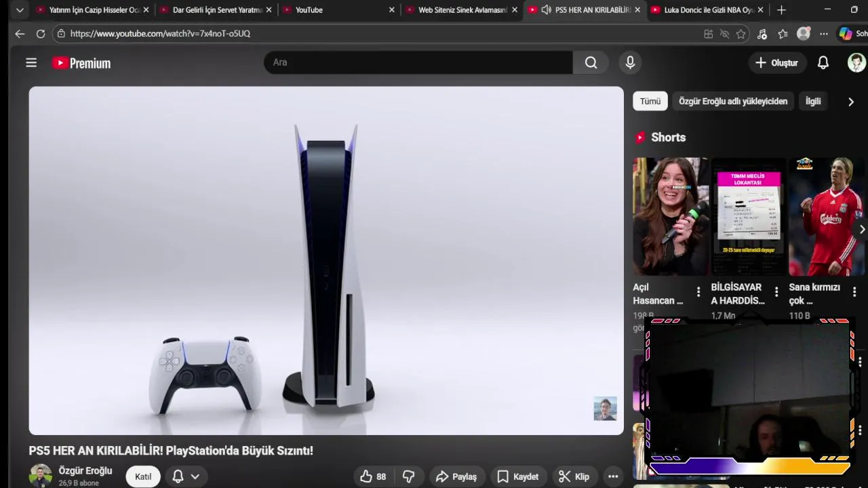Go back with the browser arrow
868x488 pixels.
click(20, 33)
